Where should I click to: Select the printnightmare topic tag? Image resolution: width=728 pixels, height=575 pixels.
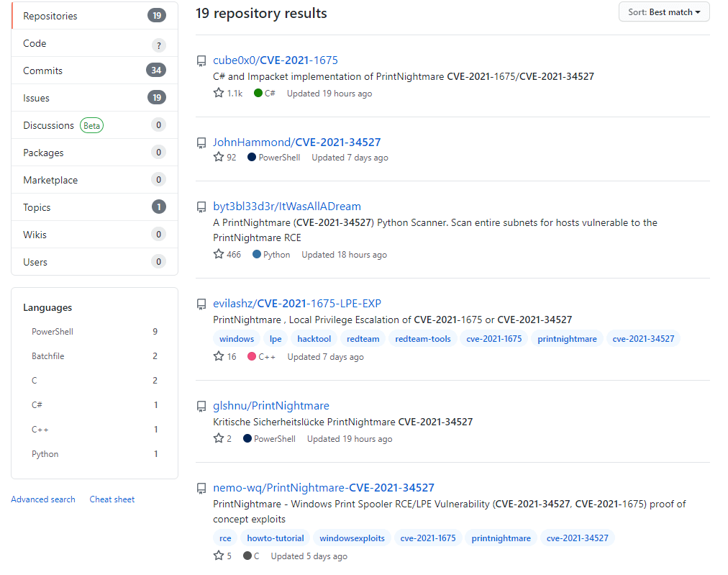click(x=568, y=338)
